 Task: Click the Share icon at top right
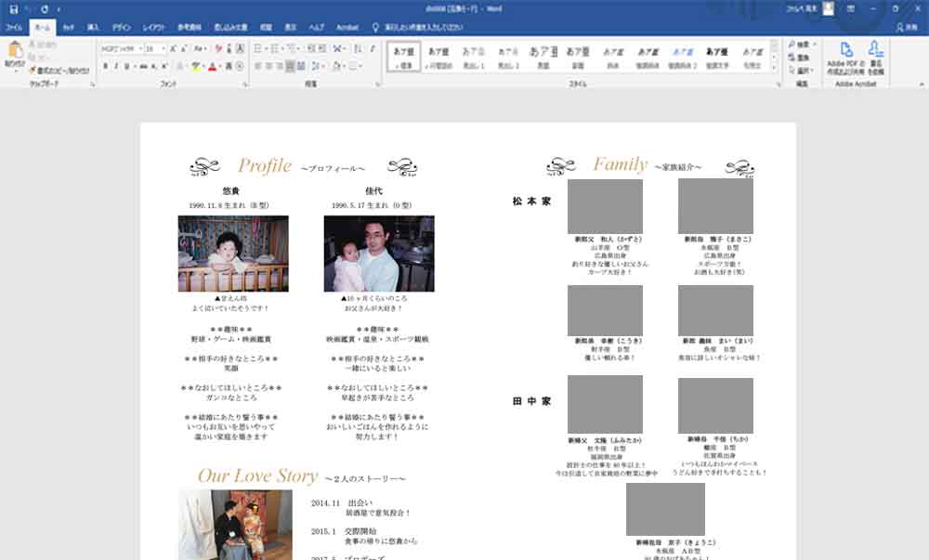[x=905, y=28]
